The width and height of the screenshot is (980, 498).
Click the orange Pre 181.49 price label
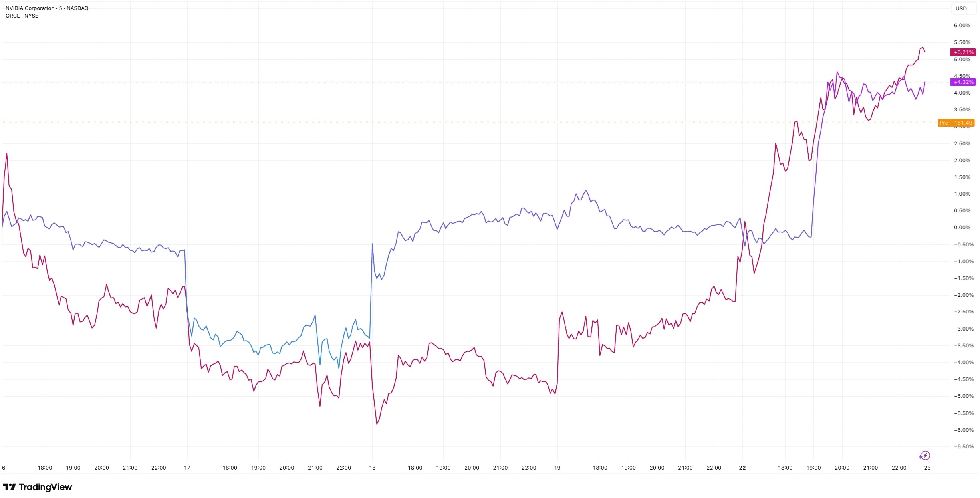coord(956,123)
